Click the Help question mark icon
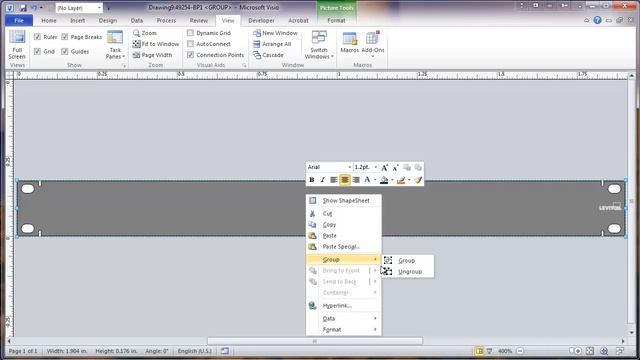 click(597, 20)
